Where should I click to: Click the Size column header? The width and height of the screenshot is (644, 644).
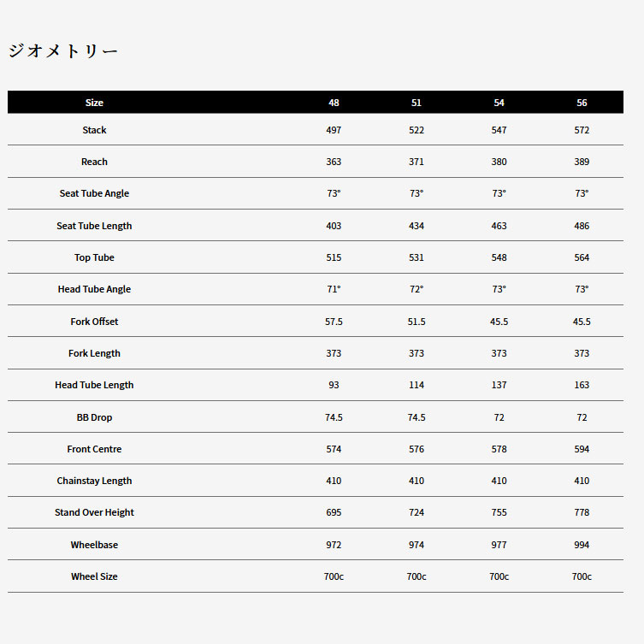coord(94,103)
